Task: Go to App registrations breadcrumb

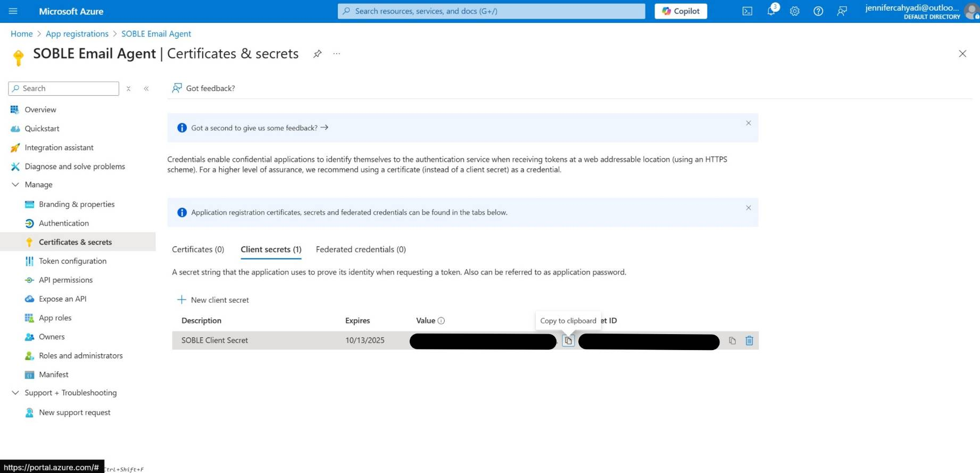Action: coord(77,34)
